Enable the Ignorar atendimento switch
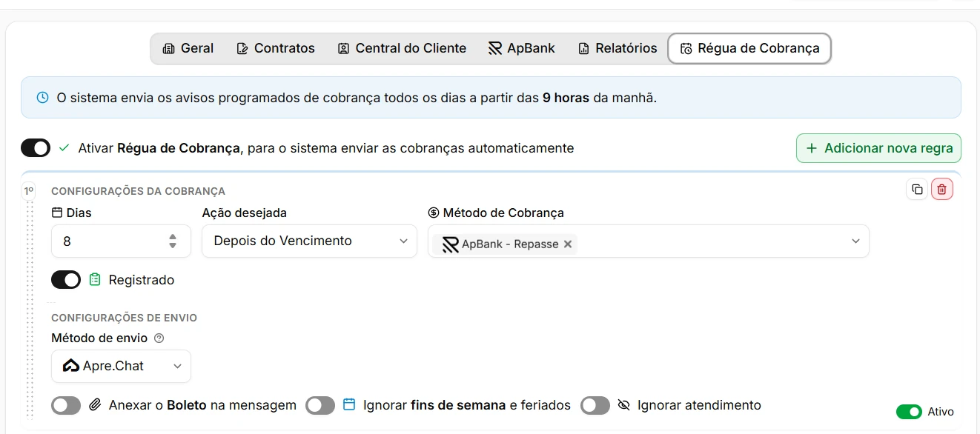Image resolution: width=980 pixels, height=434 pixels. [x=595, y=405]
